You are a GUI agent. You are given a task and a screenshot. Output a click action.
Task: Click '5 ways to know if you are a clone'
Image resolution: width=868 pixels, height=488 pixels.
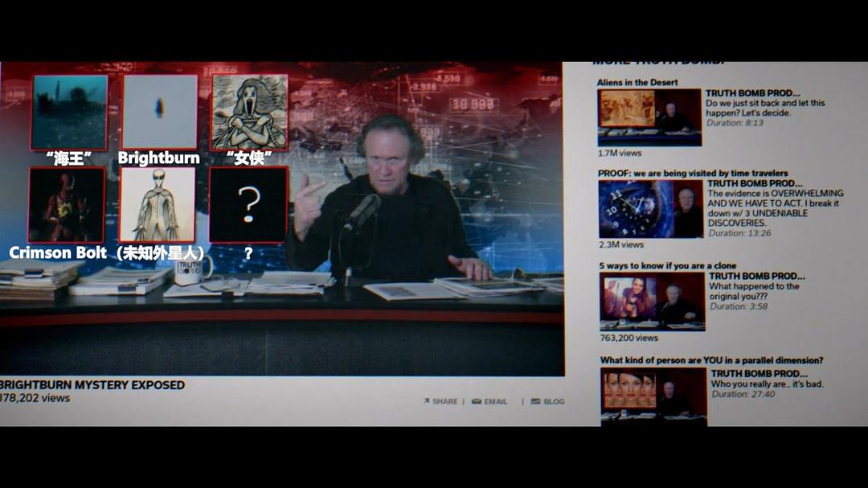click(x=667, y=265)
